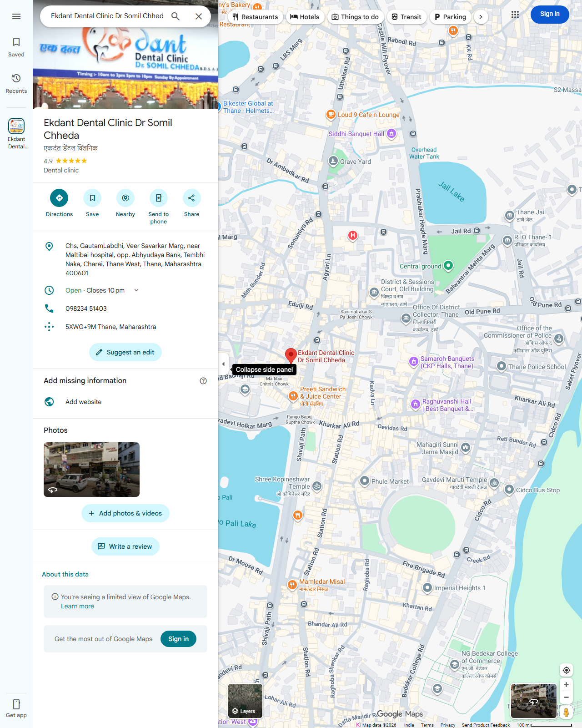Open Get app option

pos(16,708)
